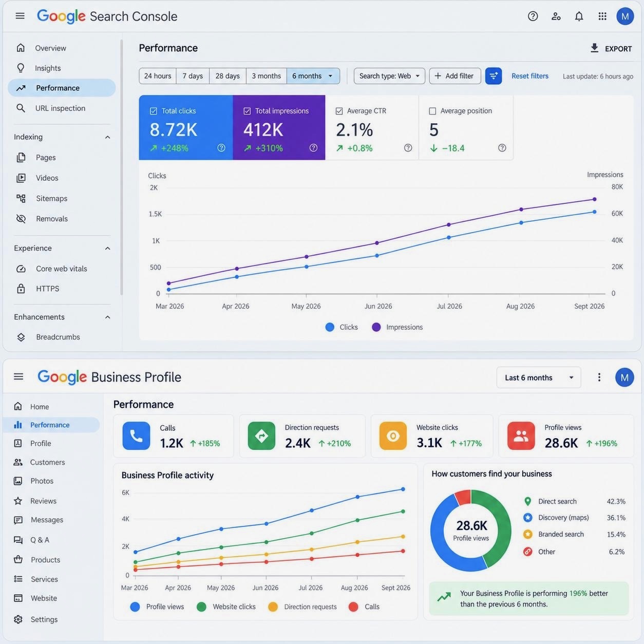Click the trending arrow icon in performance banner
The height and width of the screenshot is (644, 644).
click(x=444, y=597)
